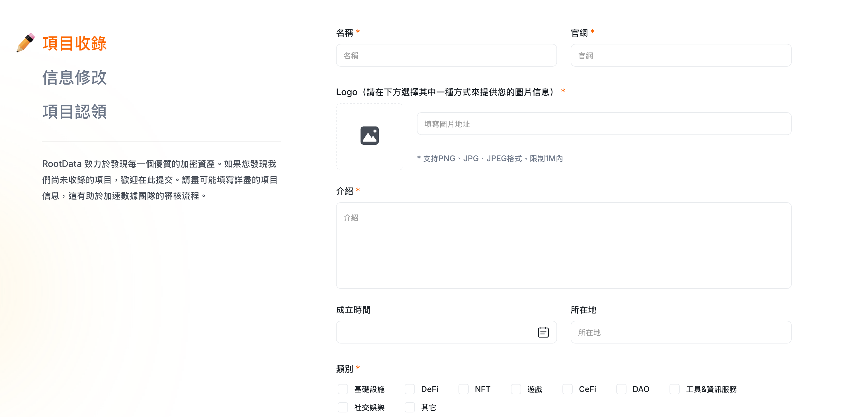Toggle the DeFi category checkbox
Screen dimensions: 868x417
(x=410, y=389)
